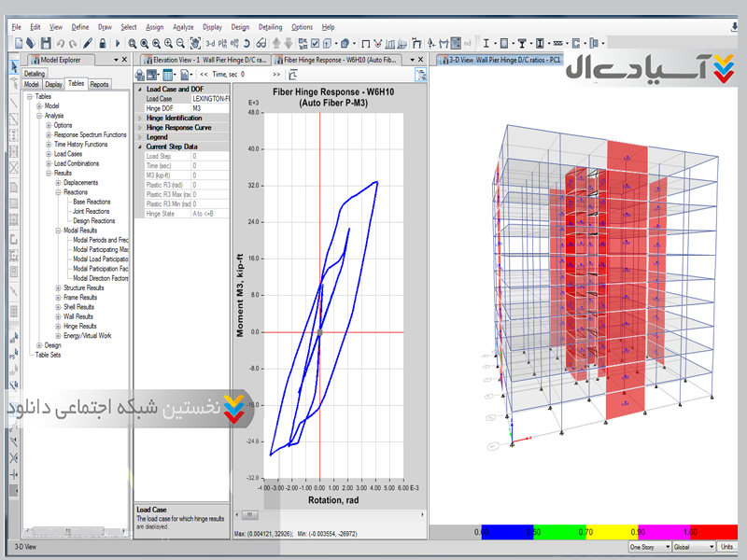Click the Save model icon

pos(44,43)
